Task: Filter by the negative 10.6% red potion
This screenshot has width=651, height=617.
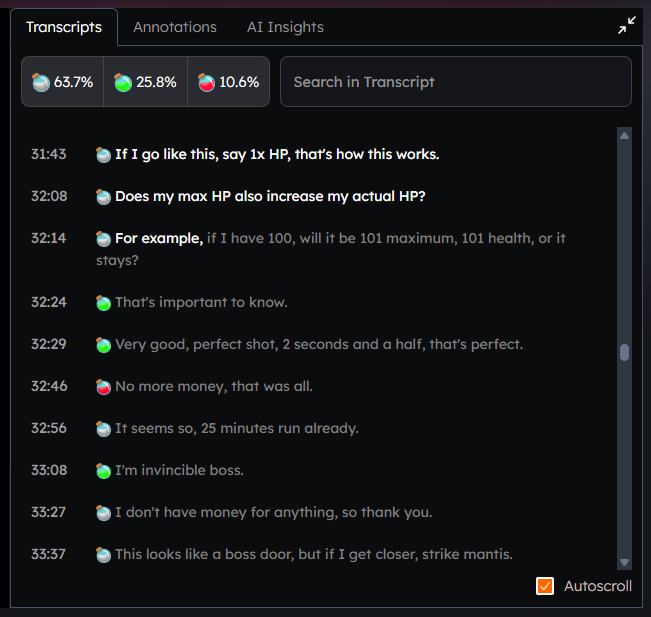Action: [228, 82]
